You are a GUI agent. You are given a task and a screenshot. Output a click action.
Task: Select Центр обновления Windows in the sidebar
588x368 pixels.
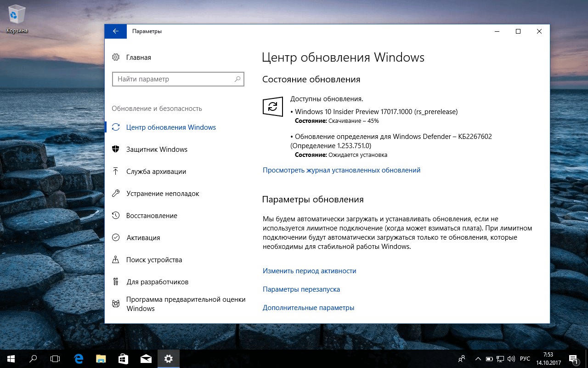[x=171, y=127]
